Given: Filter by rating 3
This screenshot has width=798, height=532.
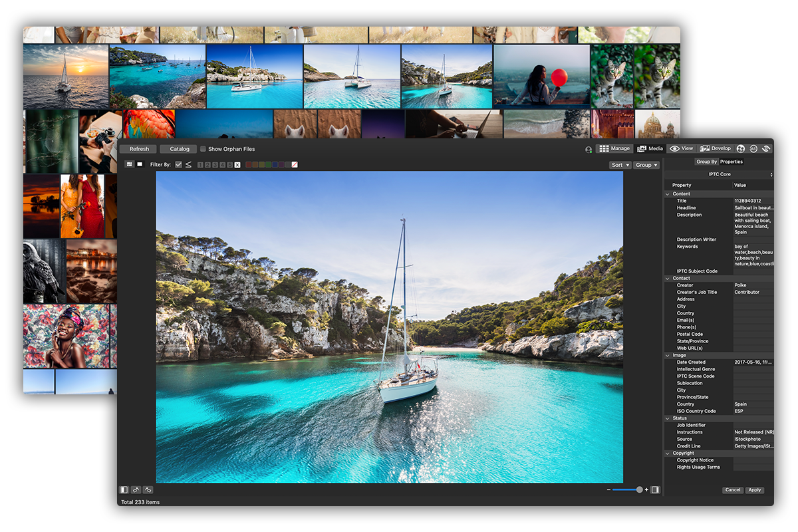Looking at the screenshot, I should [215, 165].
